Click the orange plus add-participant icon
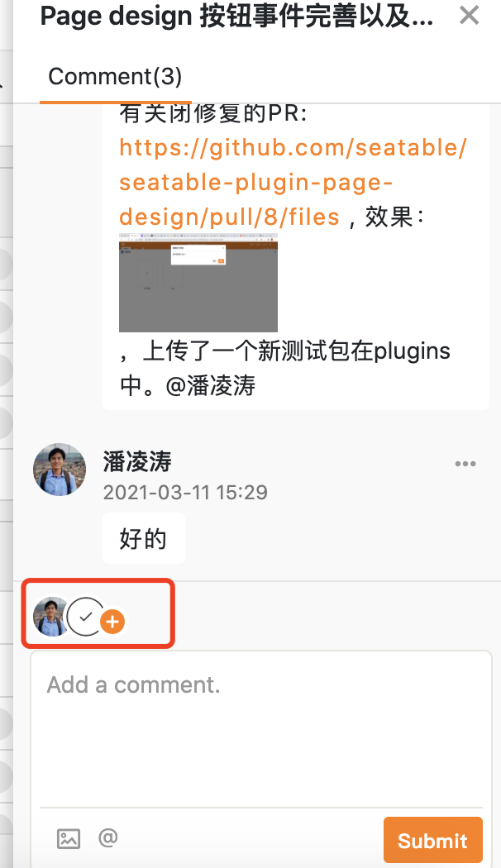 pos(112,622)
